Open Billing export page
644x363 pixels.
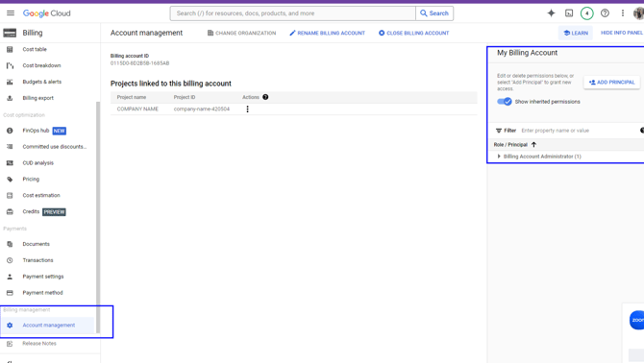pos(37,98)
